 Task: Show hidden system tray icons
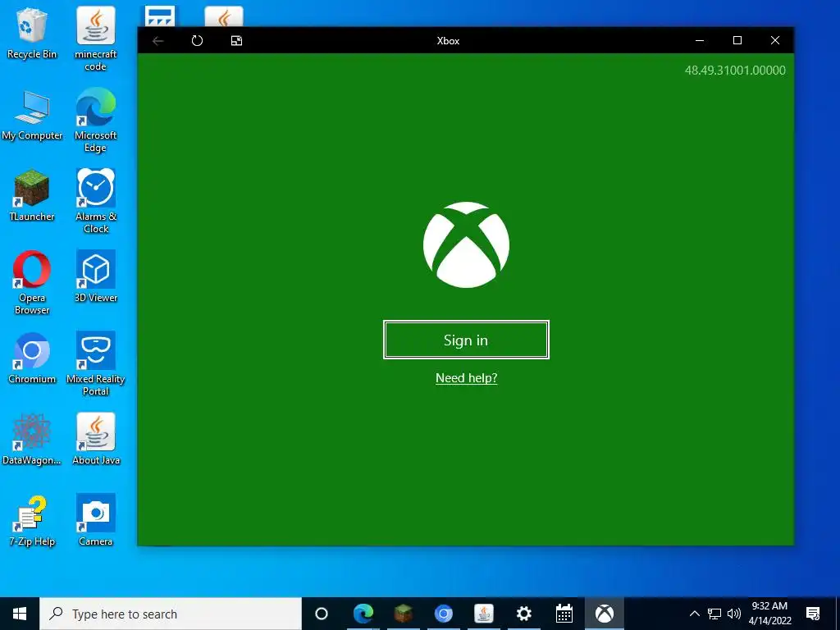click(694, 614)
